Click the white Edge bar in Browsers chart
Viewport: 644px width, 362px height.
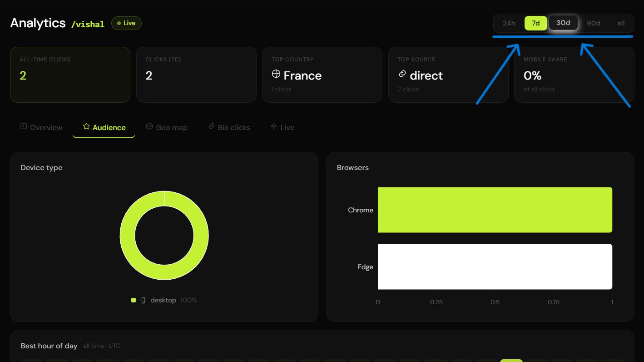pos(495,266)
